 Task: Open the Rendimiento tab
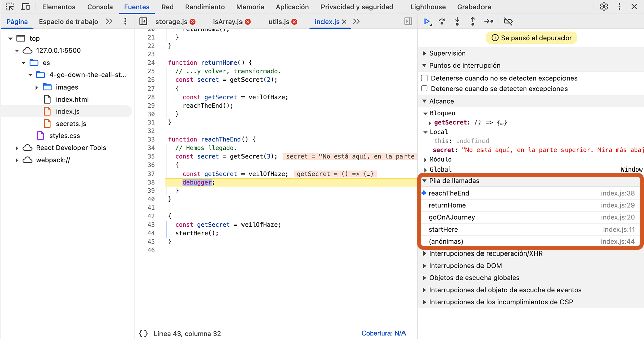pyautogui.click(x=205, y=7)
